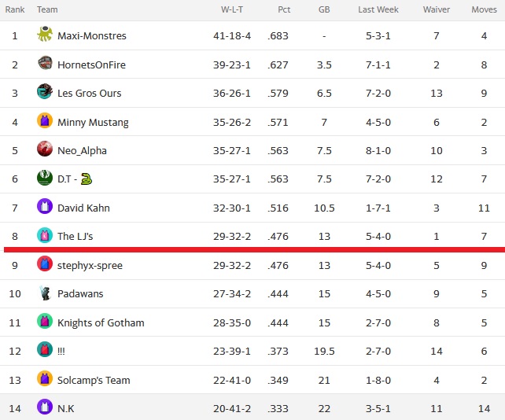Click Minny Mustang's orange jersey icon
The width and height of the screenshot is (505, 420).
pyautogui.click(x=45, y=120)
